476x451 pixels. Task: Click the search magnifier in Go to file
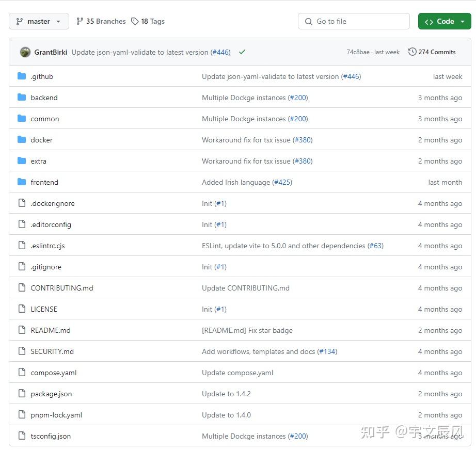[308, 21]
